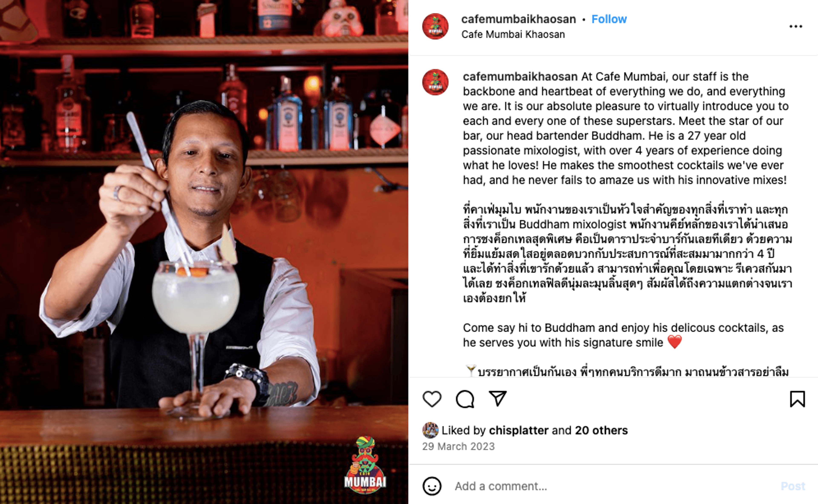Open Cafe Mumbai Khaosan location link
Viewport: 818px width, 504px height.
pos(513,34)
